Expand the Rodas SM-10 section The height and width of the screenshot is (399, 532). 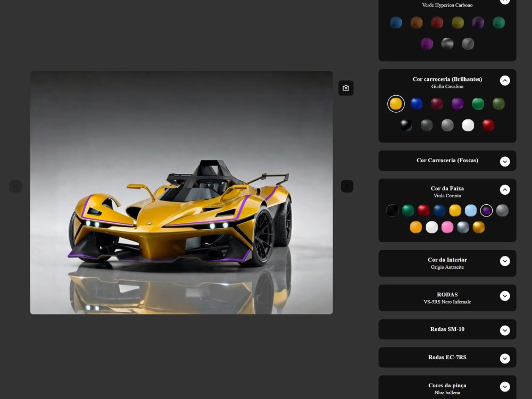point(505,330)
